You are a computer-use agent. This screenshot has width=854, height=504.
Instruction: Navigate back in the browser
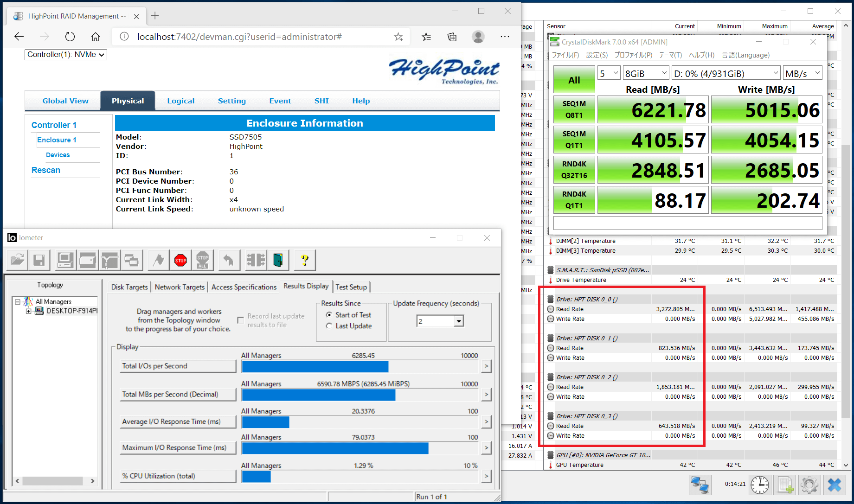coord(19,37)
